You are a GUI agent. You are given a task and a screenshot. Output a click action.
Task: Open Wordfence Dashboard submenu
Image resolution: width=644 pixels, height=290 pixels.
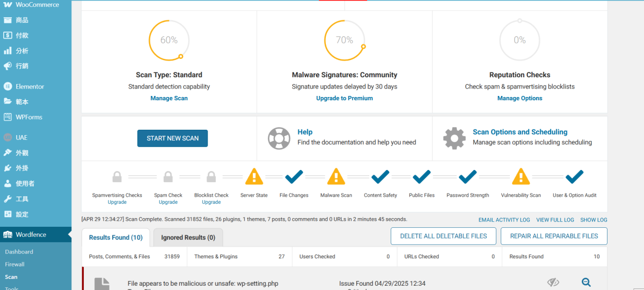(19, 251)
